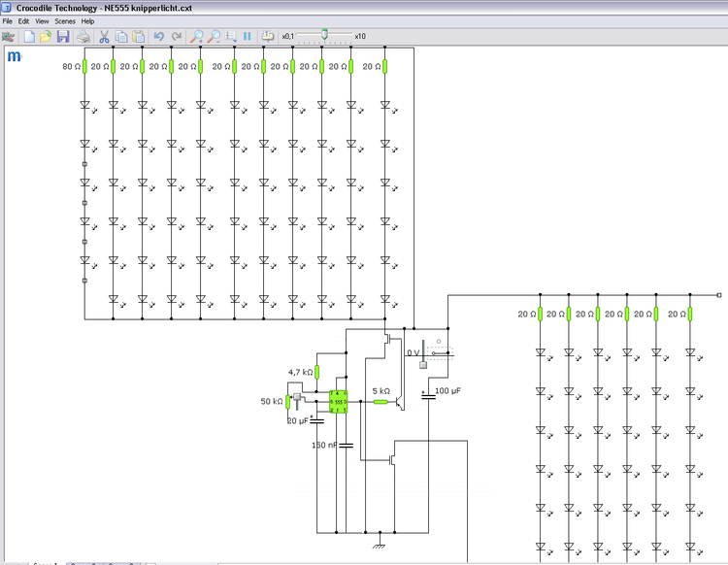Click the Paste clipboard icon
728x565 pixels.
click(x=138, y=37)
